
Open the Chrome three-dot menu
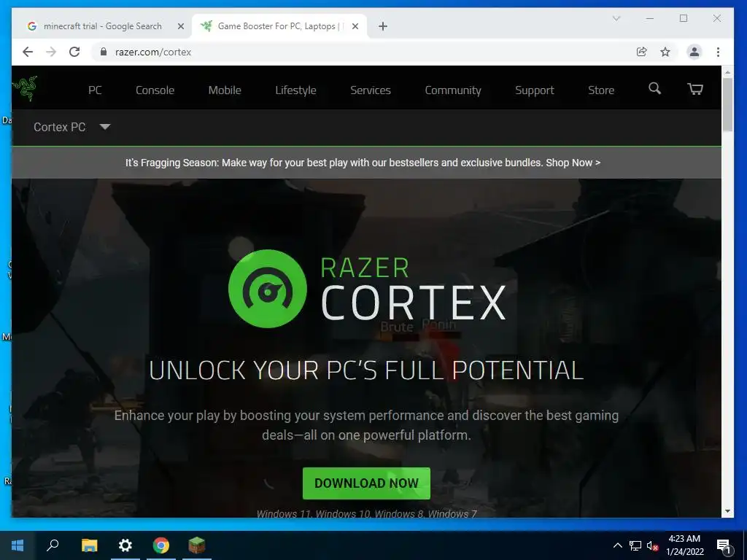[718, 52]
